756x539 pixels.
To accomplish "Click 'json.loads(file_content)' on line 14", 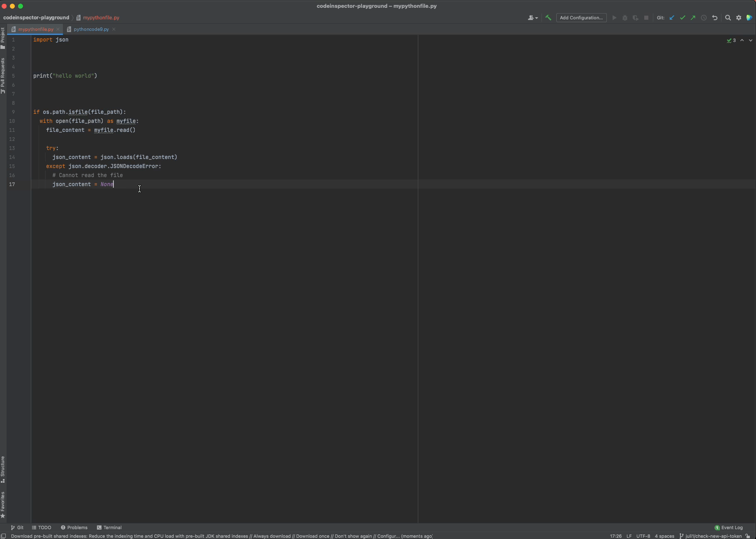I will (139, 157).
